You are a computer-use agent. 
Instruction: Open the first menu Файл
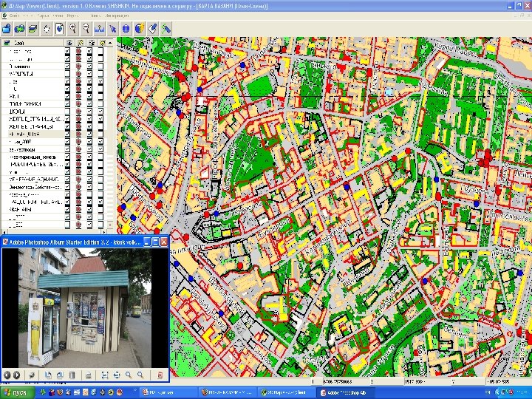[14, 16]
